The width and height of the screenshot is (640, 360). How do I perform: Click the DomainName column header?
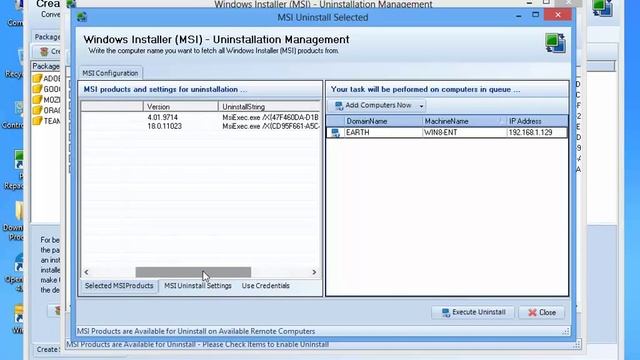click(x=383, y=121)
